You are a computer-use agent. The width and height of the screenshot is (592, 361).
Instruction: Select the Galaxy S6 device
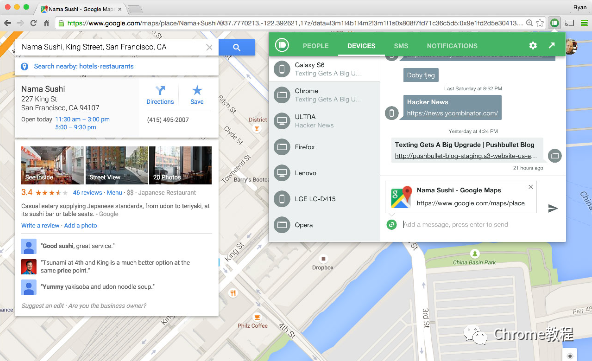tap(324, 69)
